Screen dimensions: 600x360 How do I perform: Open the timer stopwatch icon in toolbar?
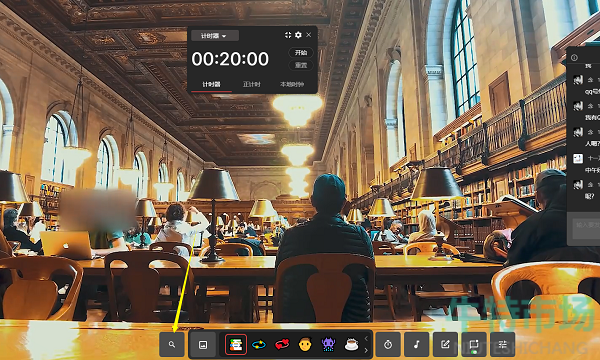point(388,344)
